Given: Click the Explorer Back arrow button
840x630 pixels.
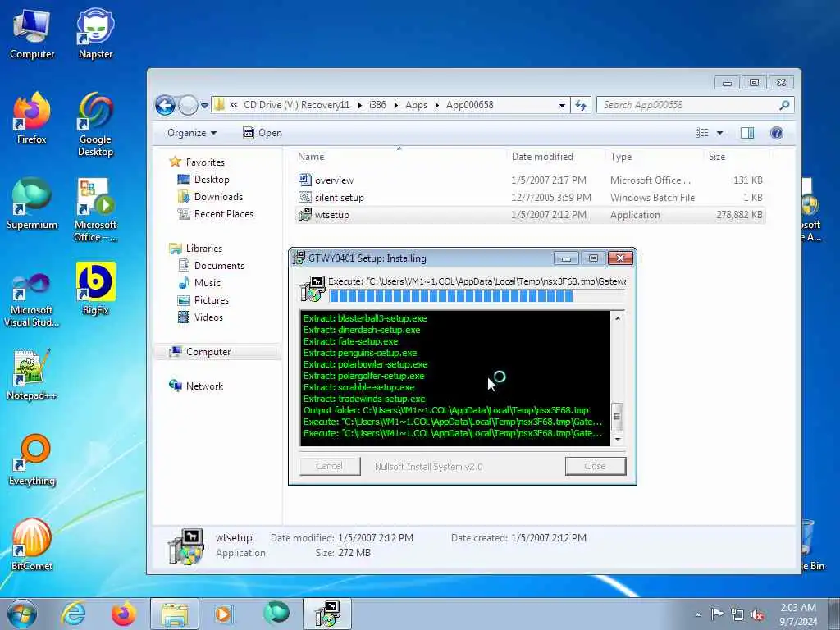Looking at the screenshot, I should (165, 105).
